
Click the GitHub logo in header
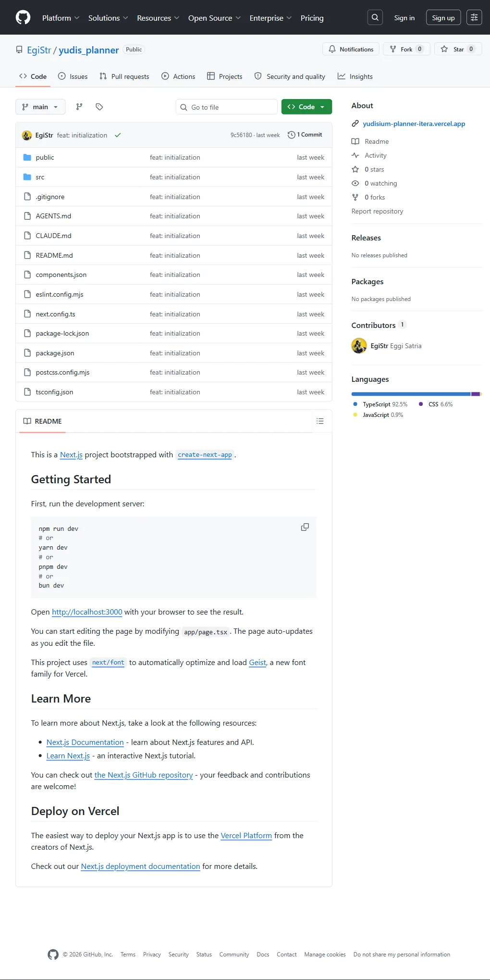point(23,18)
